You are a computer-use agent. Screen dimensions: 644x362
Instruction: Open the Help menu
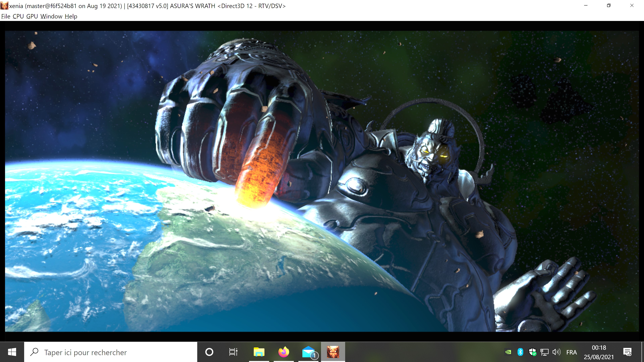(71, 16)
